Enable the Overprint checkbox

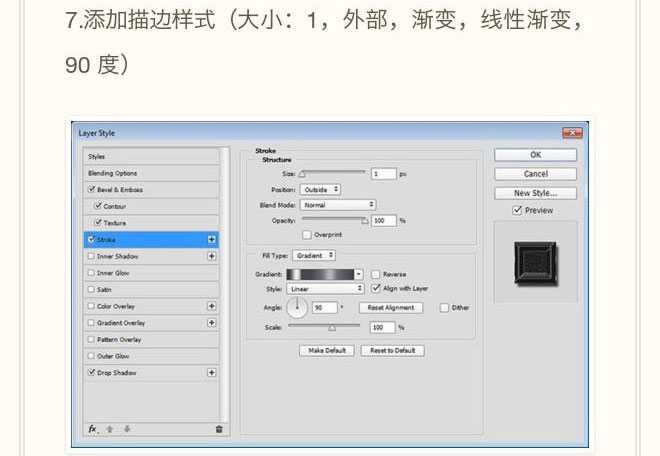(307, 234)
